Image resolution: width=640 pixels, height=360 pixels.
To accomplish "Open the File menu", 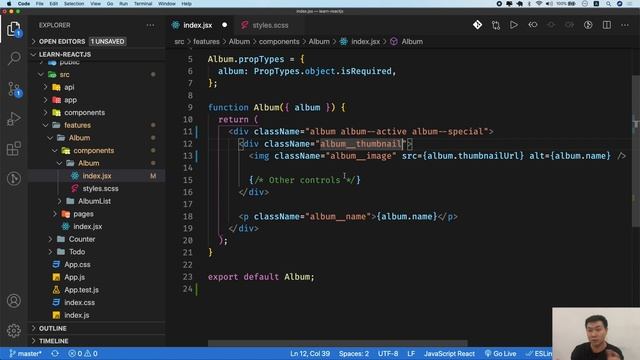I will tap(40, 4).
